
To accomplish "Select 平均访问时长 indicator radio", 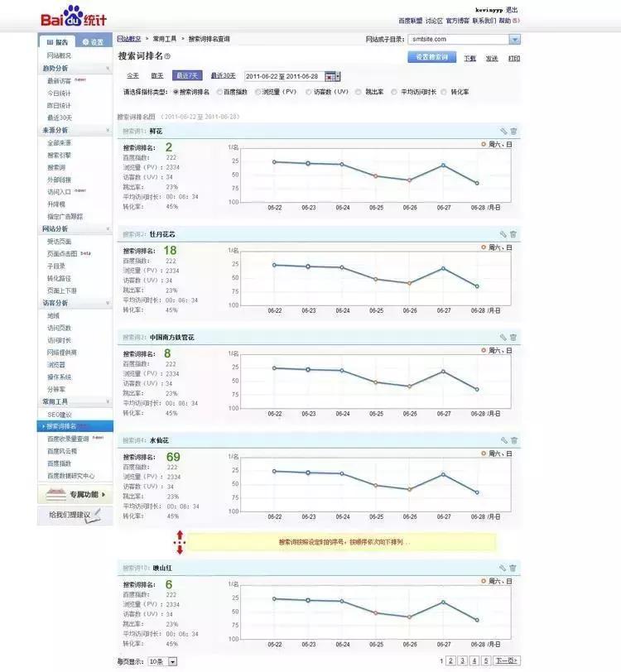I will click(x=394, y=92).
